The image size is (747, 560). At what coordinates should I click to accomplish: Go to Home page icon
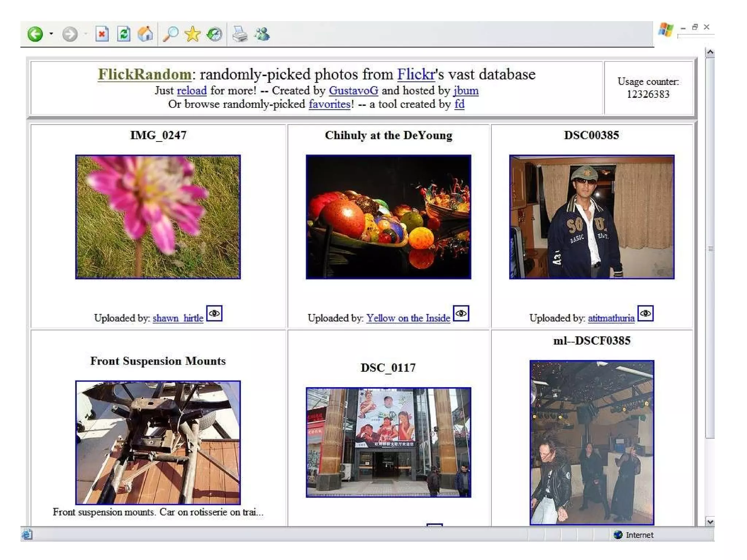[145, 34]
